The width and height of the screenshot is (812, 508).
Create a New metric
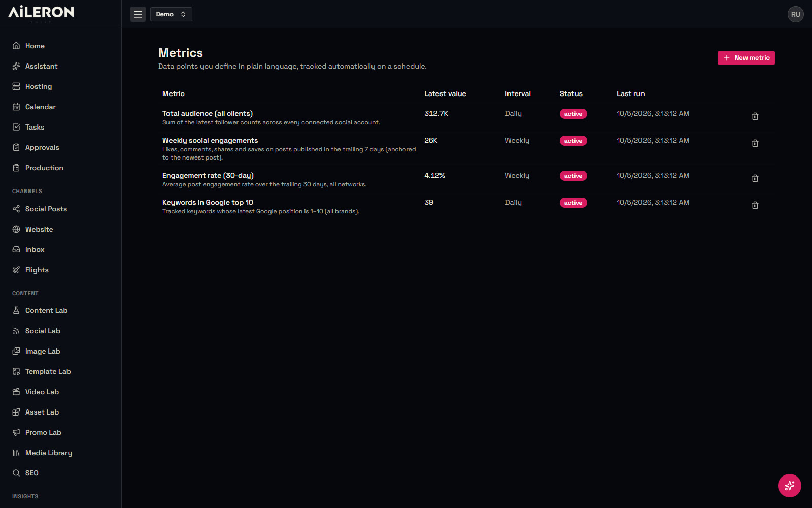pyautogui.click(x=746, y=58)
